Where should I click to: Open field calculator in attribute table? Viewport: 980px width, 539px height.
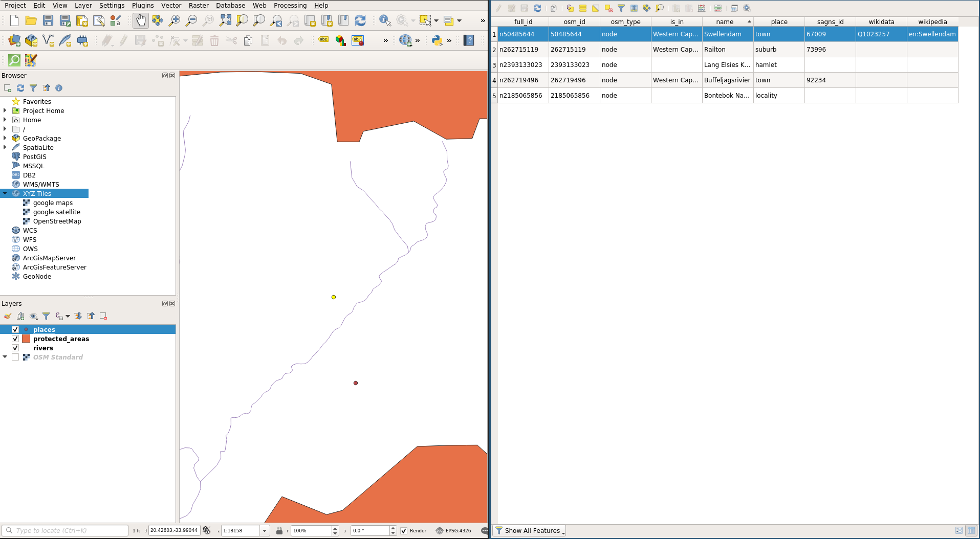(702, 8)
